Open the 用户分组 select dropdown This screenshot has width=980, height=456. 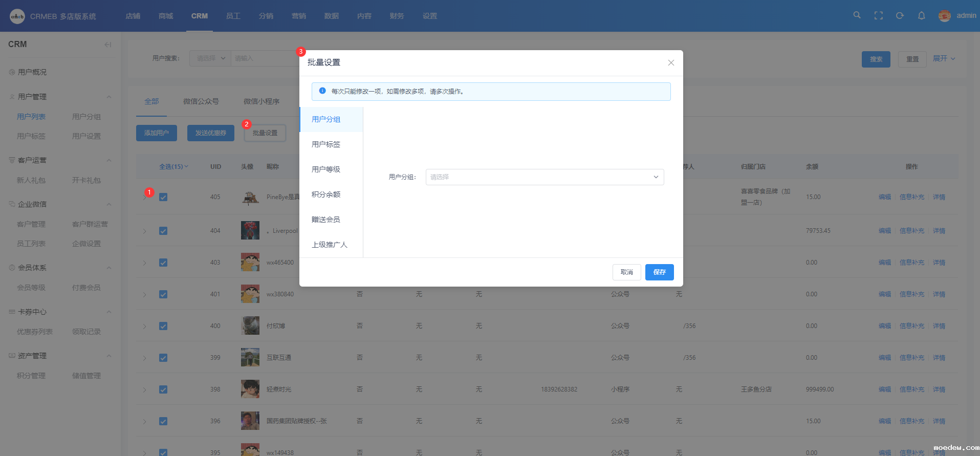[x=545, y=177]
